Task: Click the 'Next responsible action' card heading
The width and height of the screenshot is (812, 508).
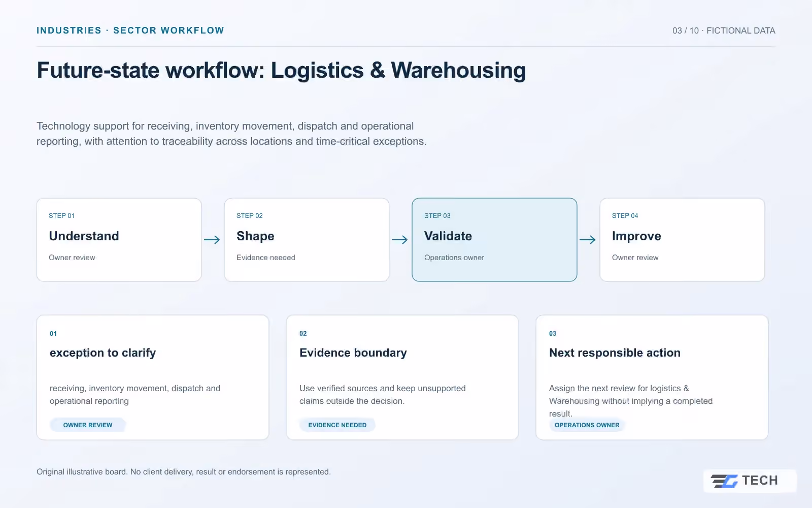Action: coord(615,353)
